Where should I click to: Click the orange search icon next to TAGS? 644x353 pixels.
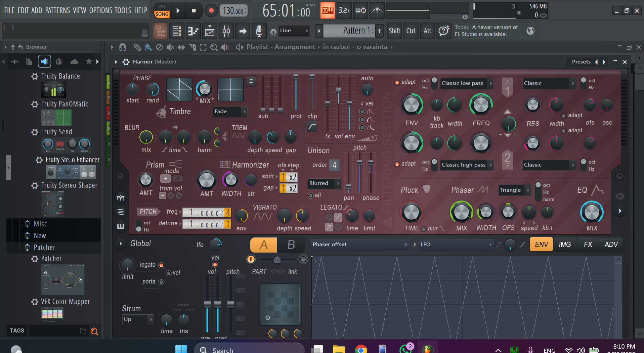94,331
